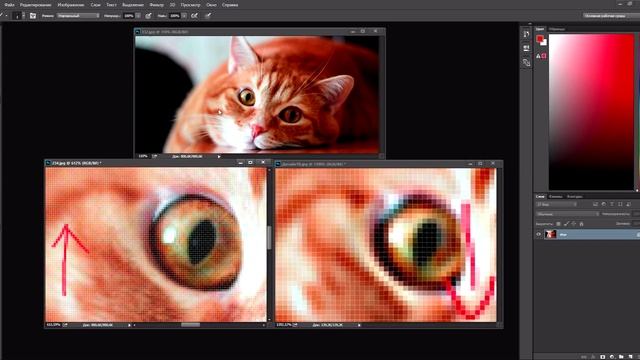Open the History panel icon in collapsed dock
640x360 pixels.
coord(526,34)
